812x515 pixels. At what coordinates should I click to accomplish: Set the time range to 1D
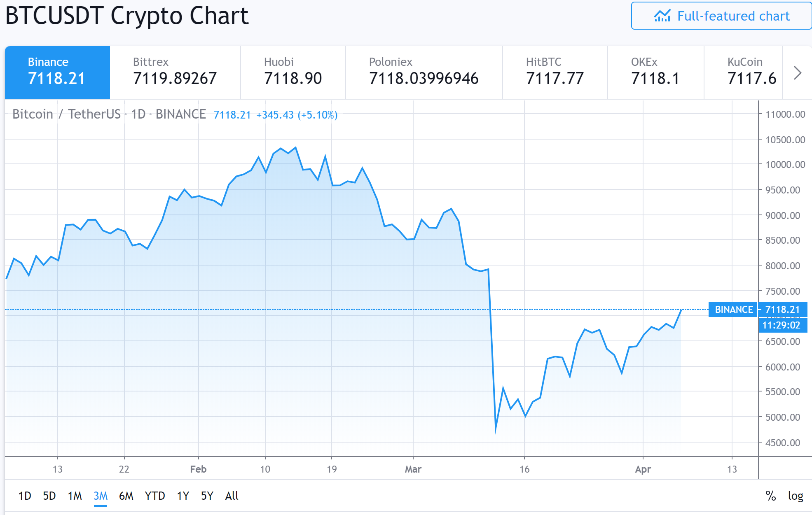click(x=25, y=496)
